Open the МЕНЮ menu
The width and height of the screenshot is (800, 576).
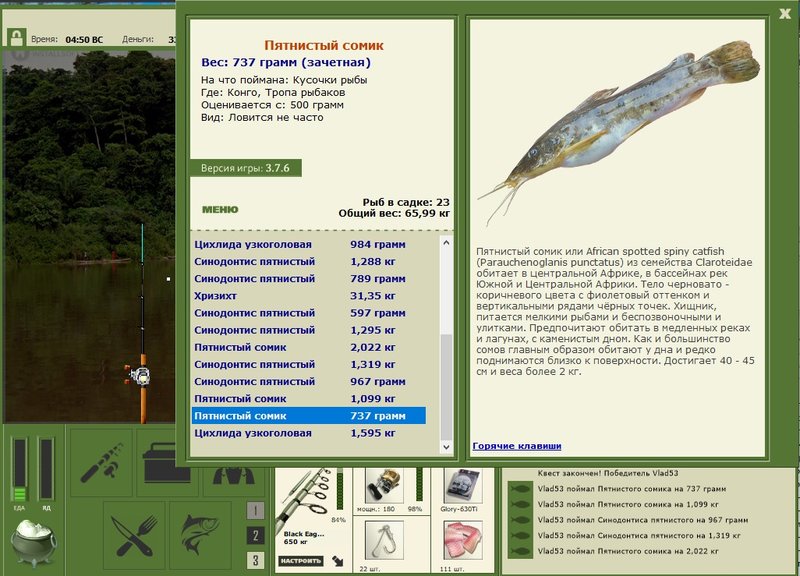click(x=220, y=209)
